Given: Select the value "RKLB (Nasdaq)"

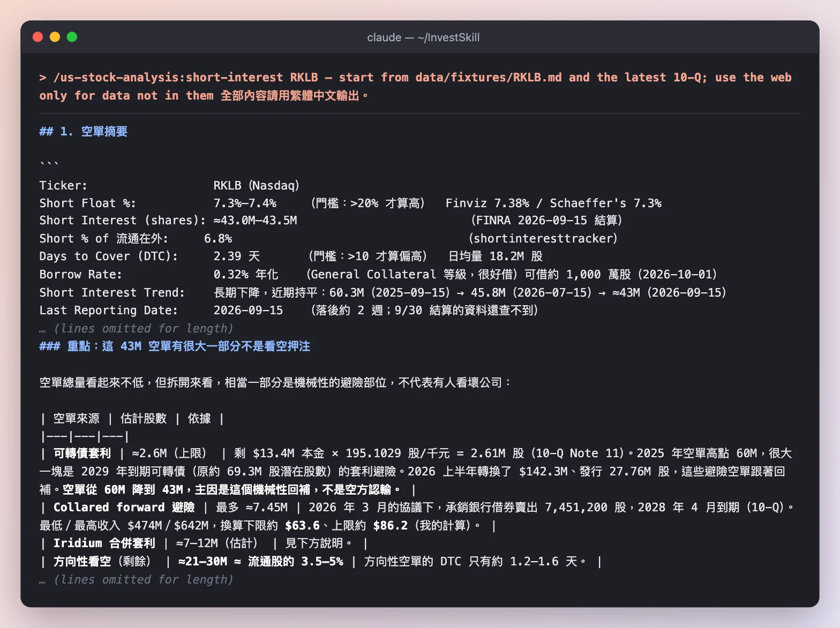Looking at the screenshot, I should [256, 186].
